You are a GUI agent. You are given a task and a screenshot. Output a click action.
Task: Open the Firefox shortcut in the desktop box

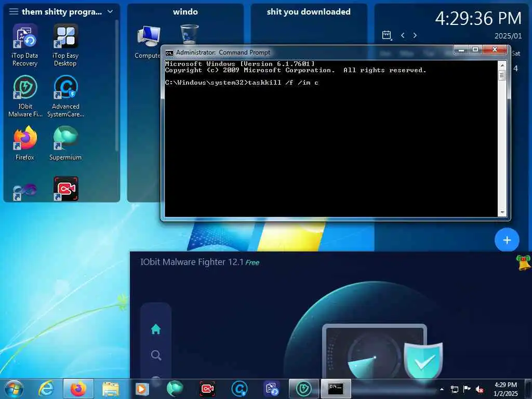point(25,143)
